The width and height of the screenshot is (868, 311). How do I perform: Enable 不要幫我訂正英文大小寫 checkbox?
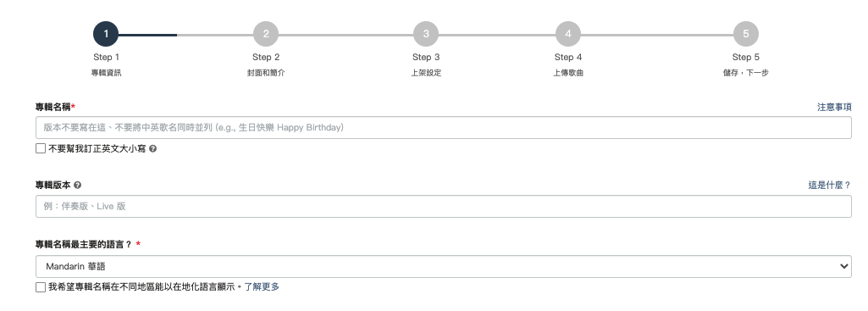pyautogui.click(x=41, y=148)
